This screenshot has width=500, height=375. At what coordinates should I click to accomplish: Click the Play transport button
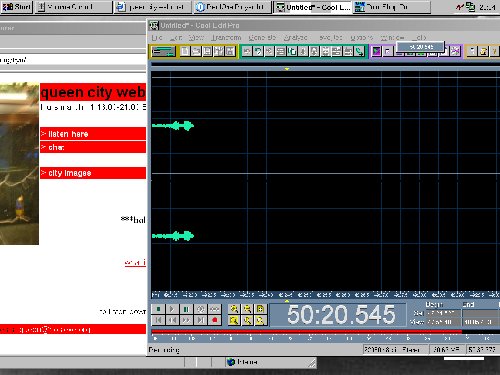click(172, 309)
